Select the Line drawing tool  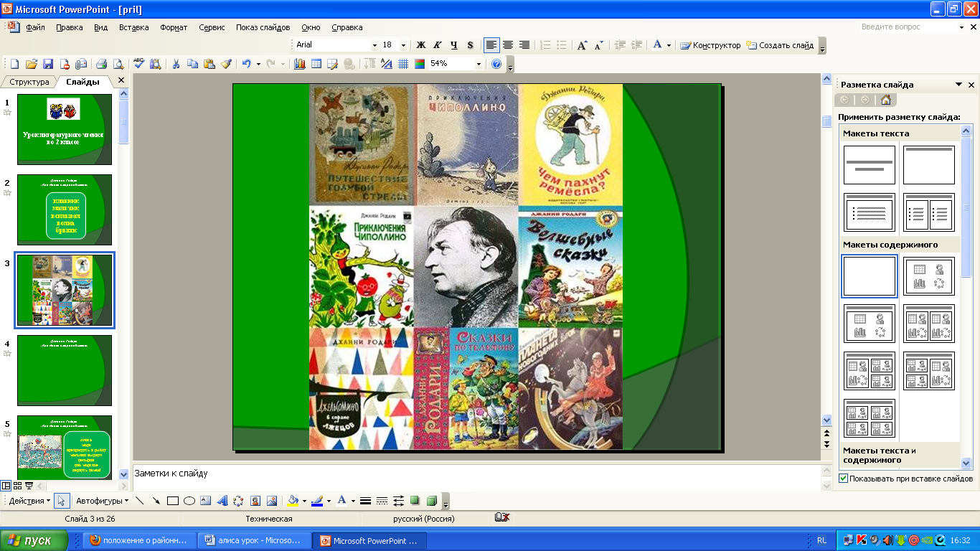pos(139,501)
